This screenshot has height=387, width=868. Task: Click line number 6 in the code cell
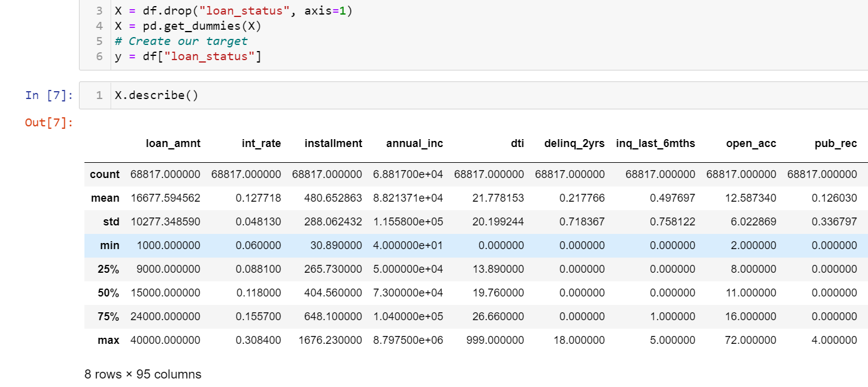pyautogui.click(x=99, y=56)
